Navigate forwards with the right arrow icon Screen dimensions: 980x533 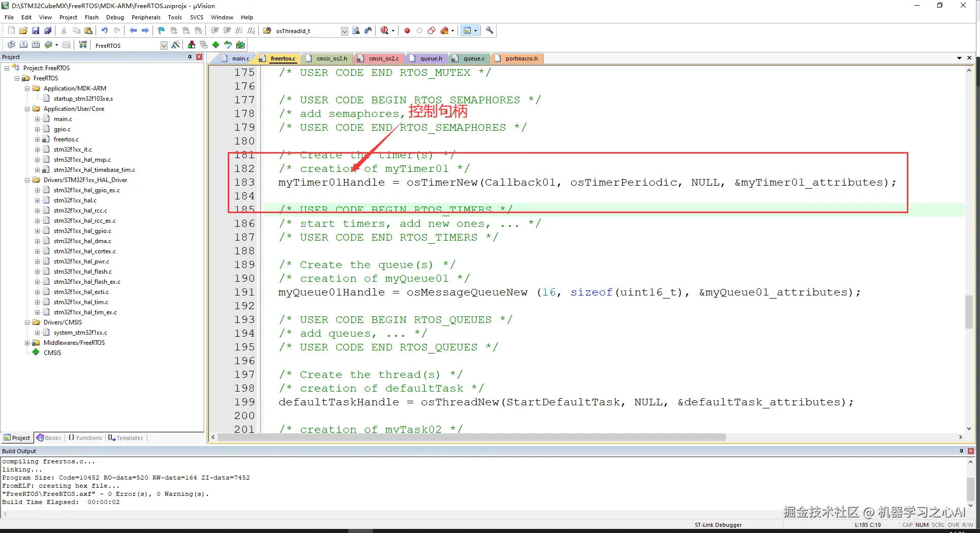click(145, 31)
